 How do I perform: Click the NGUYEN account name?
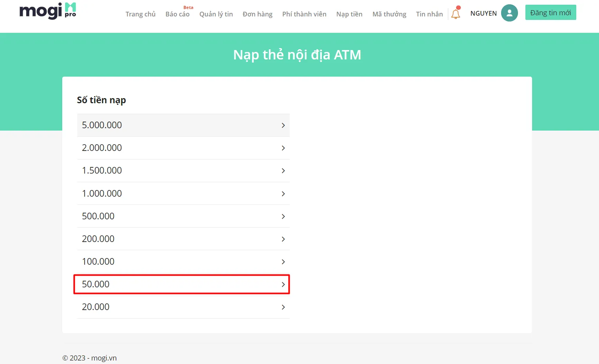coord(484,13)
